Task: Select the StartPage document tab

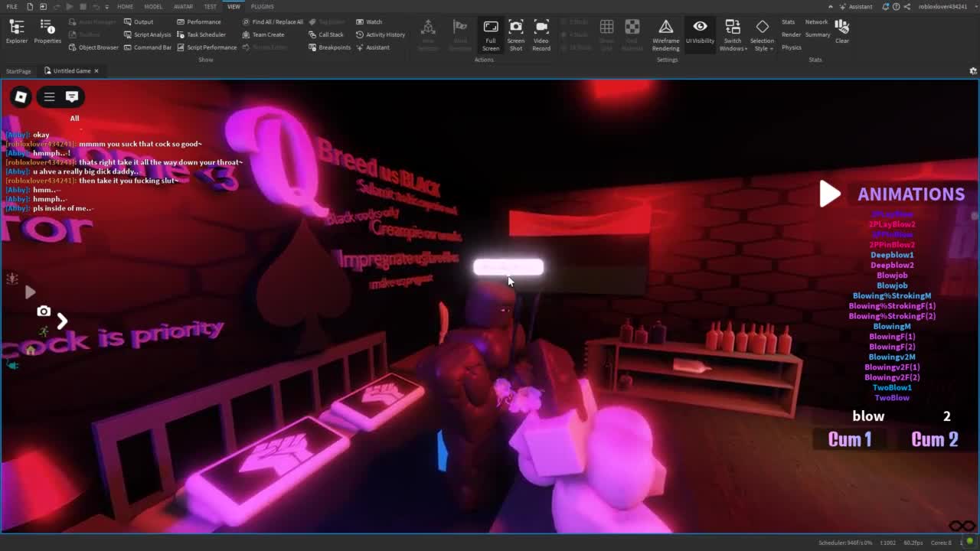Action: [x=18, y=71]
